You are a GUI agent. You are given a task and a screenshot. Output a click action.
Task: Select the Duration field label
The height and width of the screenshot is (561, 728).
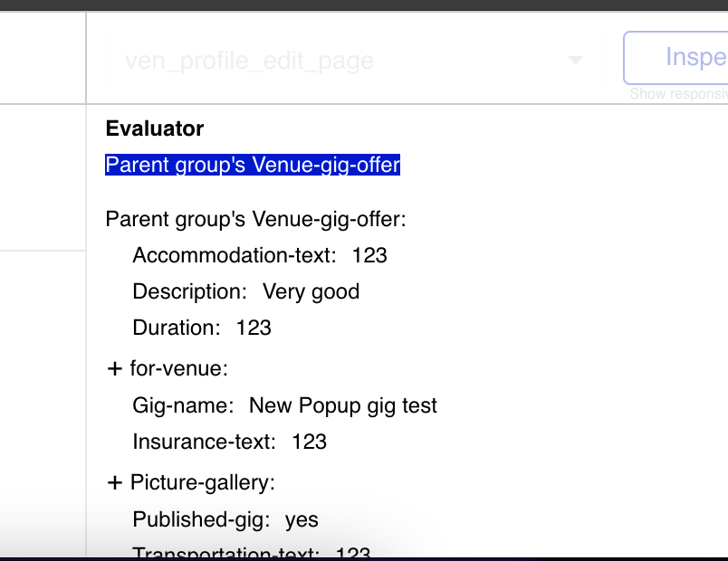pos(177,328)
